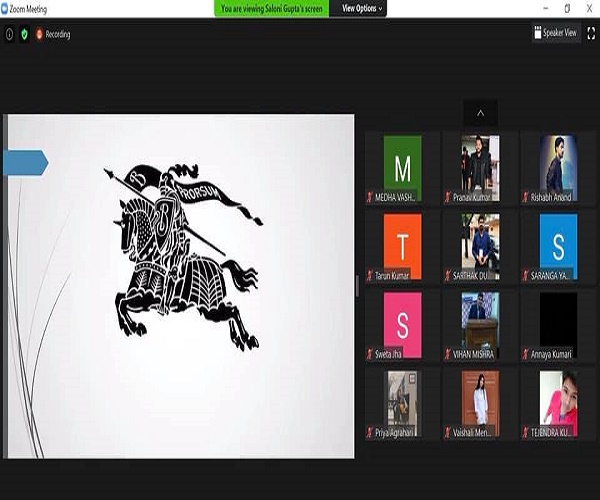Select Vaishali's video tile
600x500 pixels.
point(480,400)
